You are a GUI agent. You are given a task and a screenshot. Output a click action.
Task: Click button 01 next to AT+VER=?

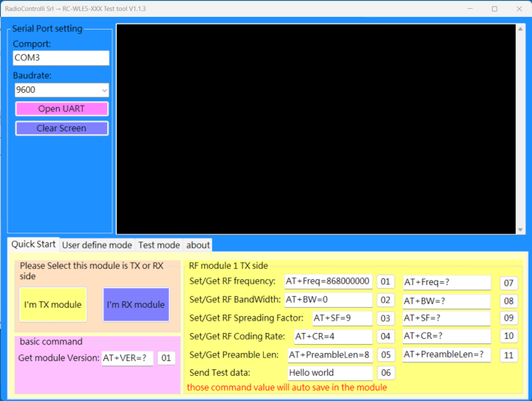tap(166, 358)
